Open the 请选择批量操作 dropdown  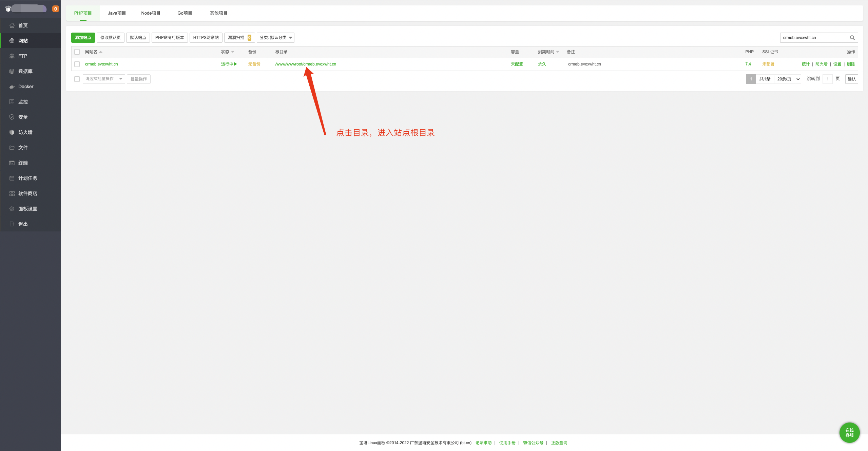[103, 79]
